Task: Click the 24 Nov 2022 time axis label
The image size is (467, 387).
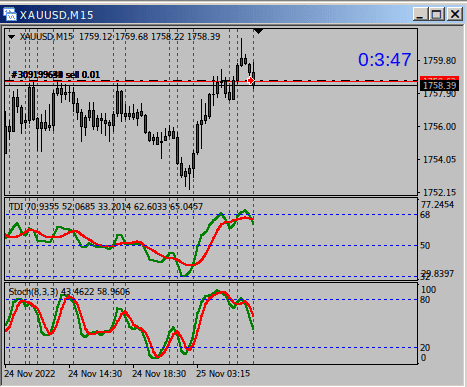Action: click(x=30, y=373)
